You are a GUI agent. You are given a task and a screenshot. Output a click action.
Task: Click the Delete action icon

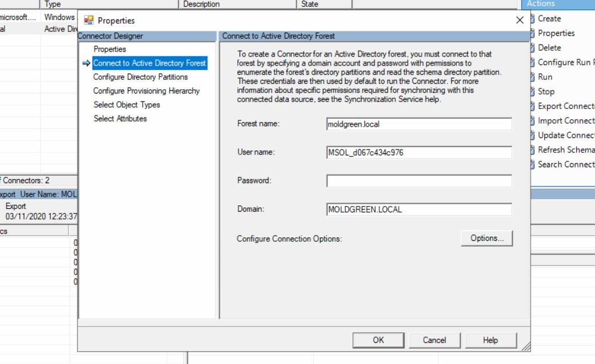pyautogui.click(x=532, y=48)
